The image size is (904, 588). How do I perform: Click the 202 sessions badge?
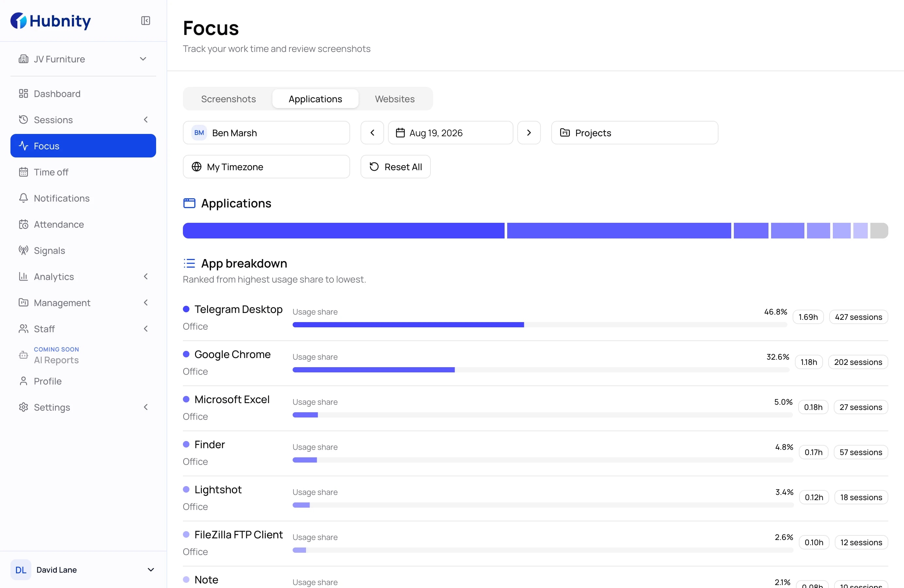click(x=858, y=362)
